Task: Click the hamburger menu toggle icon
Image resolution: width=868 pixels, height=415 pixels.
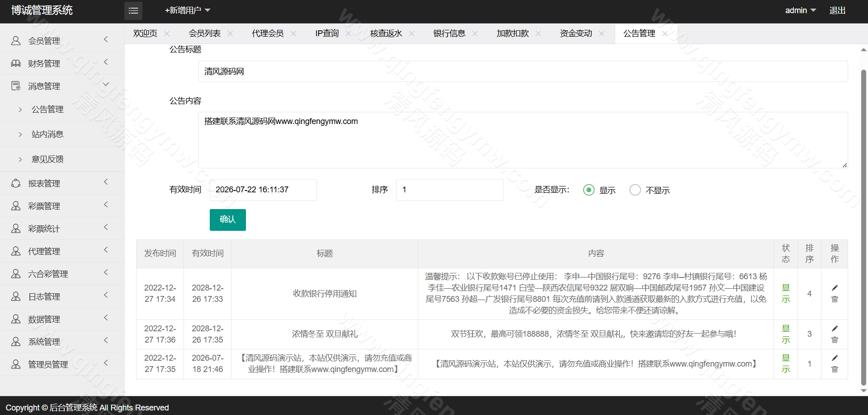Action: (x=133, y=10)
